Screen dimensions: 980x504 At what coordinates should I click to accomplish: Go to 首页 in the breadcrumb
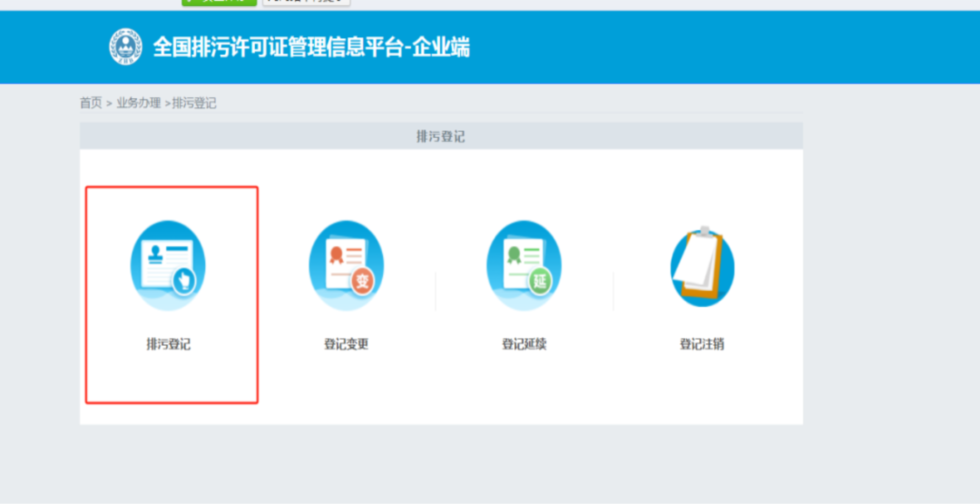pyautogui.click(x=91, y=103)
